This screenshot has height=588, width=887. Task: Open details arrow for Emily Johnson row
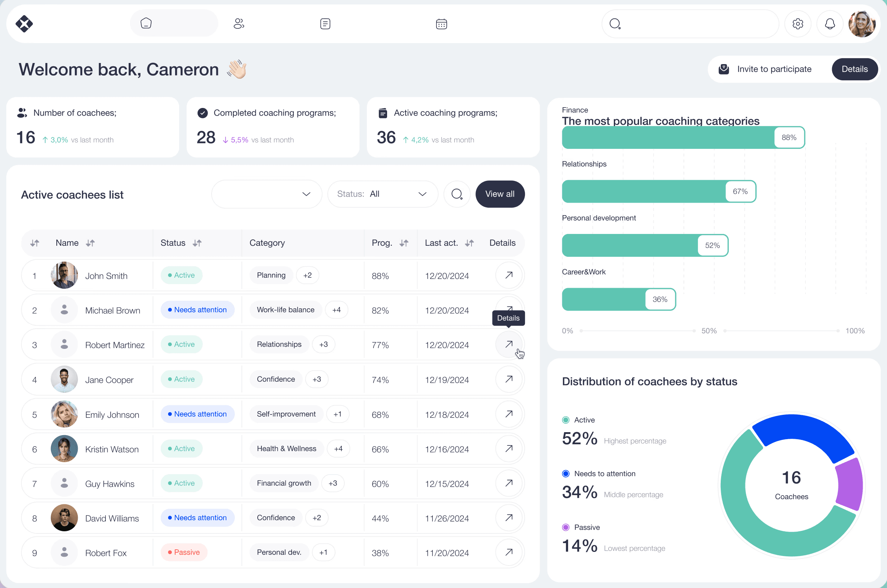(x=509, y=414)
